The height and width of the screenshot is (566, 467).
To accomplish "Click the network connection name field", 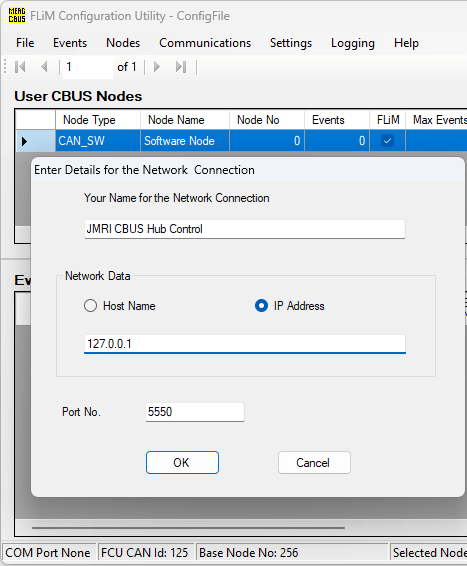I will [x=245, y=229].
